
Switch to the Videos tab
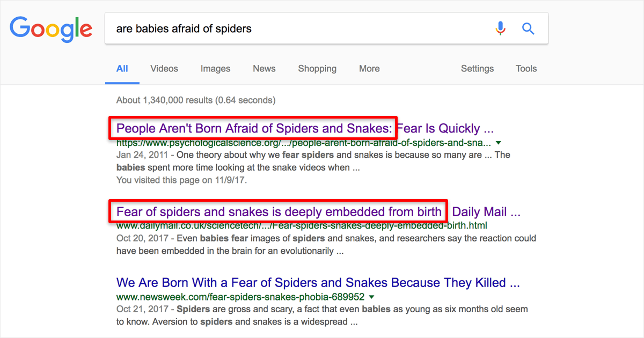point(164,69)
